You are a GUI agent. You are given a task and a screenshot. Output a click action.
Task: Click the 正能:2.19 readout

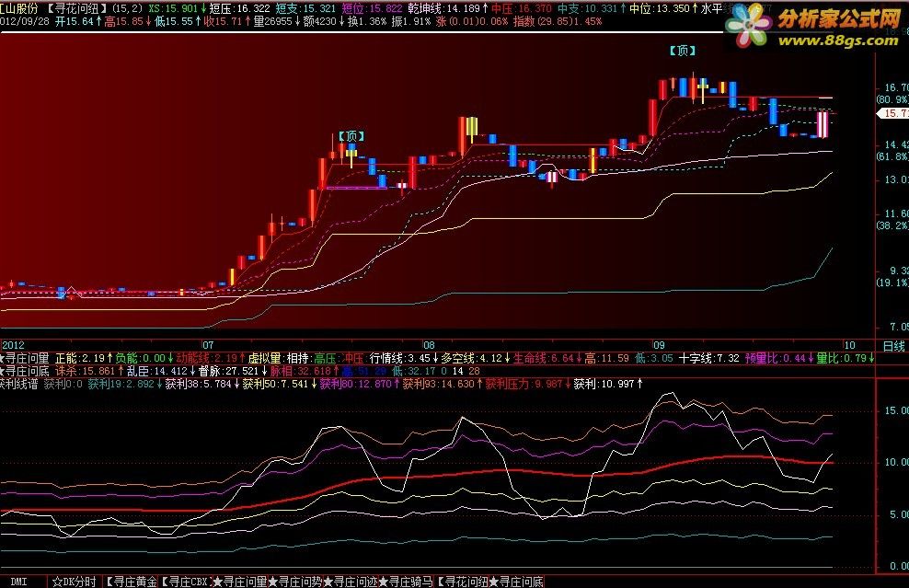(84, 358)
